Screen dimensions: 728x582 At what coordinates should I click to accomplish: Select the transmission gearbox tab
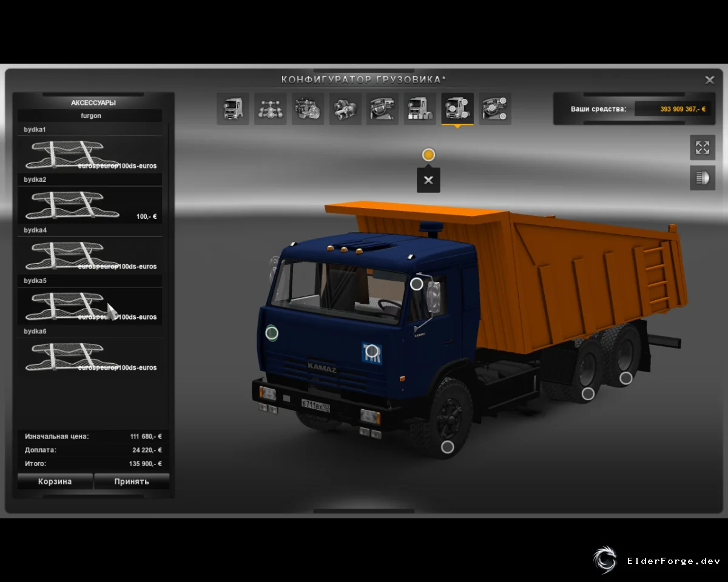pyautogui.click(x=346, y=109)
